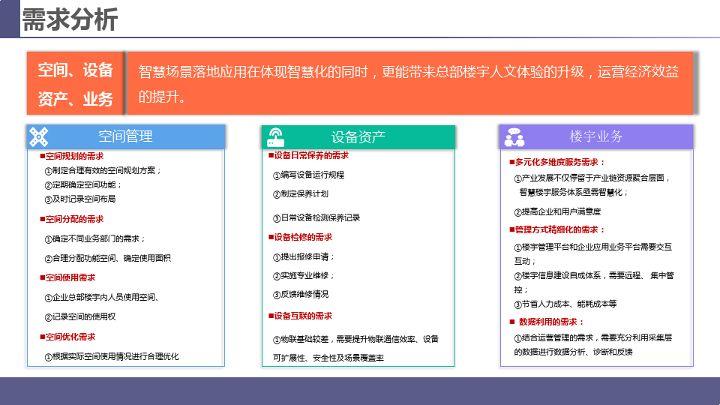Select the line starting 产业发展不仅停留于

click(x=592, y=178)
